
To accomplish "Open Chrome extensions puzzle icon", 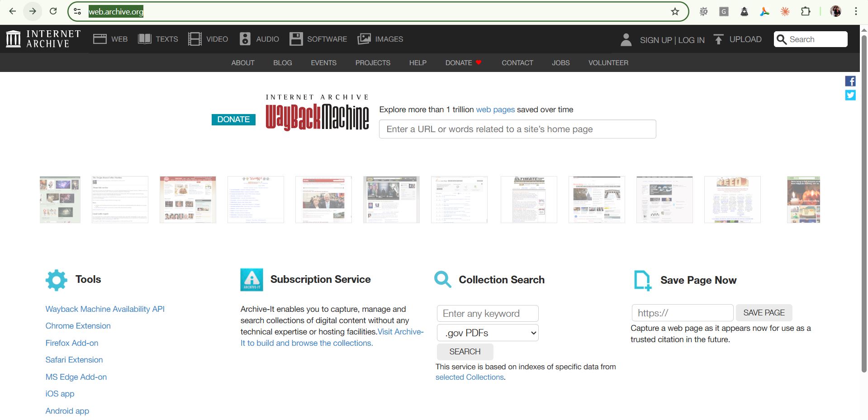I will [x=806, y=12].
